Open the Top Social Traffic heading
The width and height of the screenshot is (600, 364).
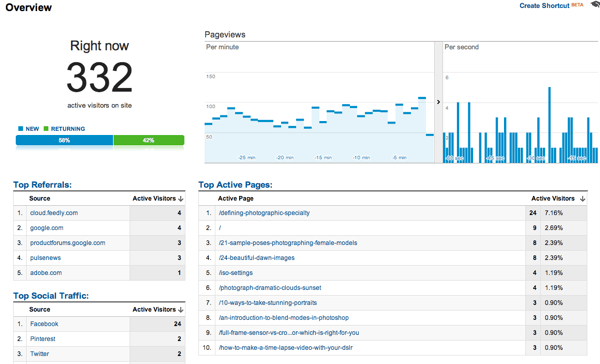(51, 296)
